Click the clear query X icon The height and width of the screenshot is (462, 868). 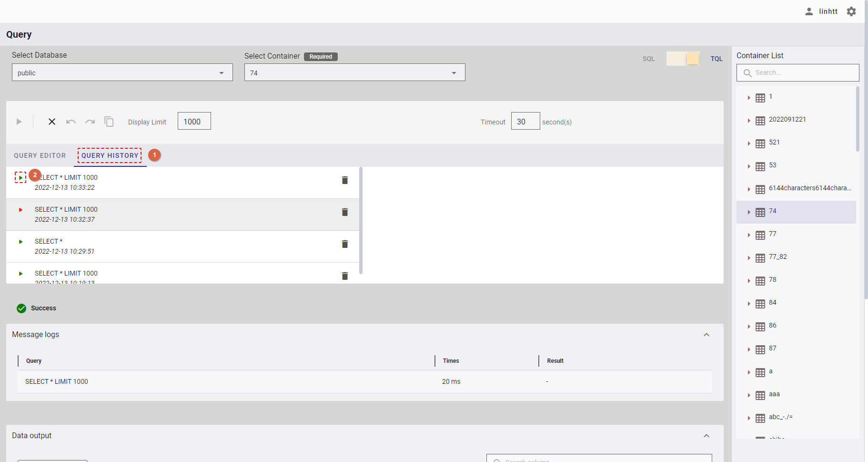pos(52,122)
